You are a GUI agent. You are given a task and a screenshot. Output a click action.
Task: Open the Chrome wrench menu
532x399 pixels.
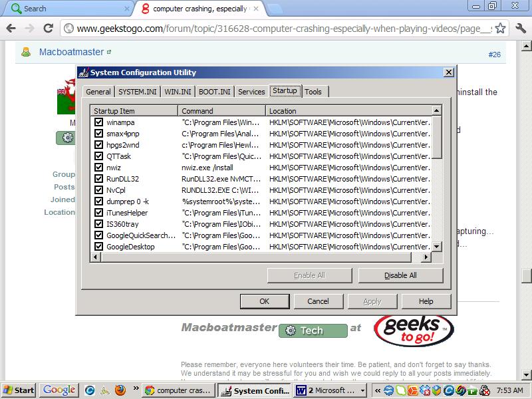tap(521, 28)
